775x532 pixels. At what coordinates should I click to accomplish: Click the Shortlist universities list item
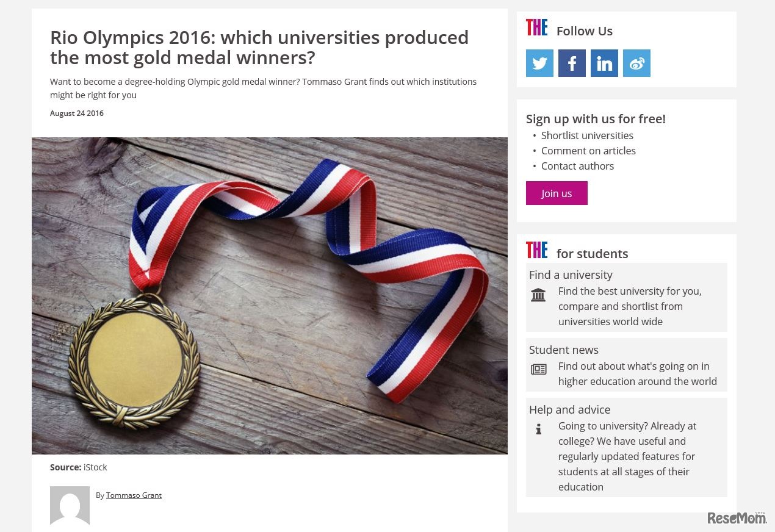(x=587, y=135)
